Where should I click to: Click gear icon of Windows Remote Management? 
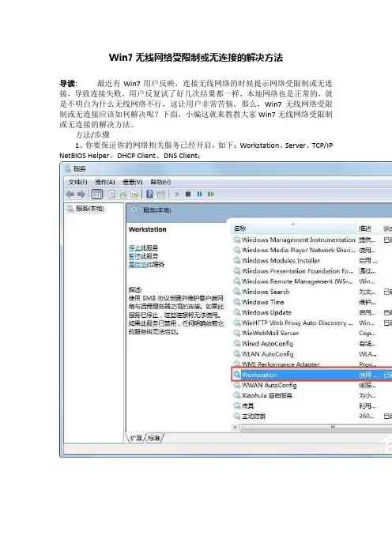point(236,281)
